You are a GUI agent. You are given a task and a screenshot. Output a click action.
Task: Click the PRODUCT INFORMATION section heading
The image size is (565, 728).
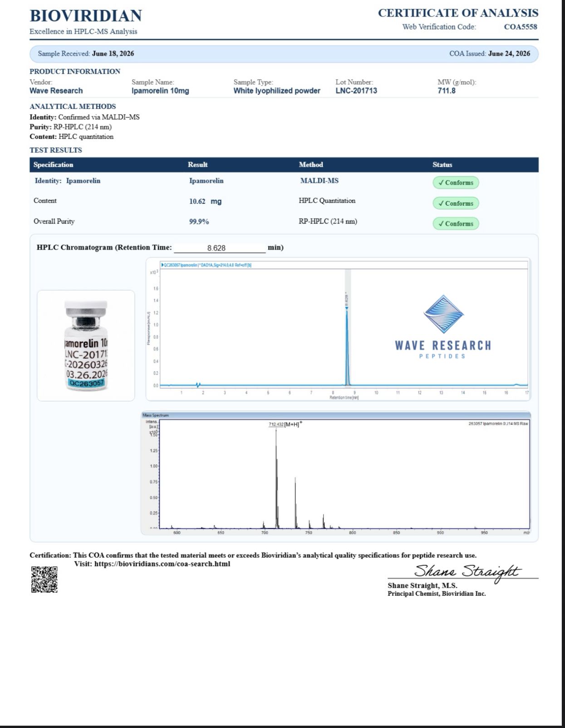coord(75,71)
